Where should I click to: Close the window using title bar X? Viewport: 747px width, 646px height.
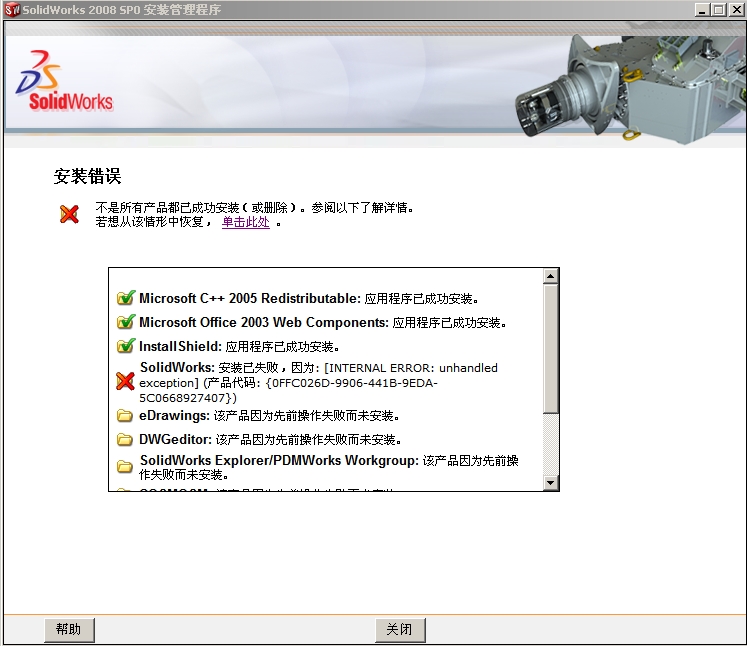point(736,10)
